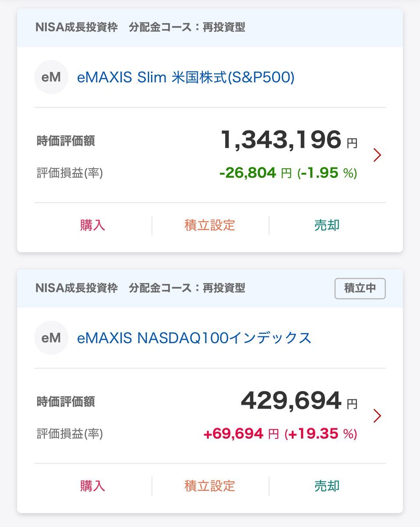Image resolution: width=420 pixels, height=527 pixels.
Task: Tap the +69,694 円 profit figure
Action: tap(241, 434)
